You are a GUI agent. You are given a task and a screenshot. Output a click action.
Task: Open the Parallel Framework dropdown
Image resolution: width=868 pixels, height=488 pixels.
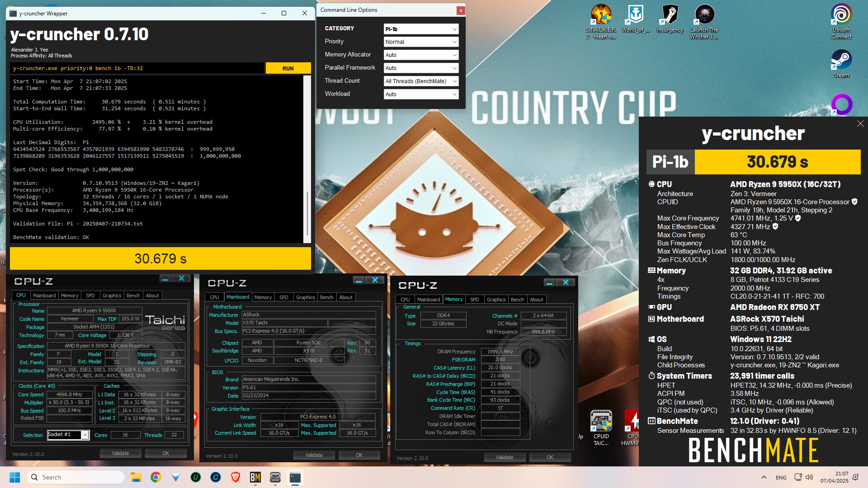pyautogui.click(x=421, y=68)
